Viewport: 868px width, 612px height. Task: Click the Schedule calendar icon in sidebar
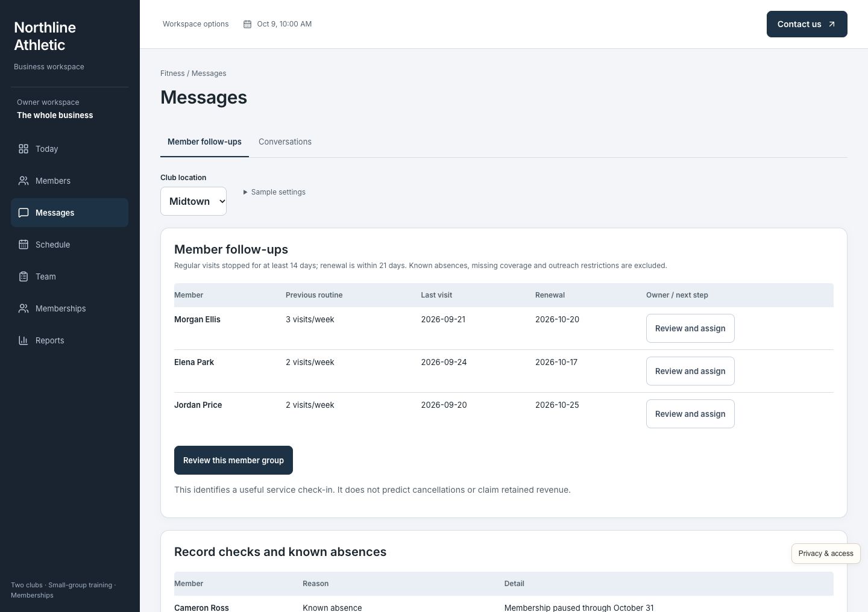click(x=24, y=245)
